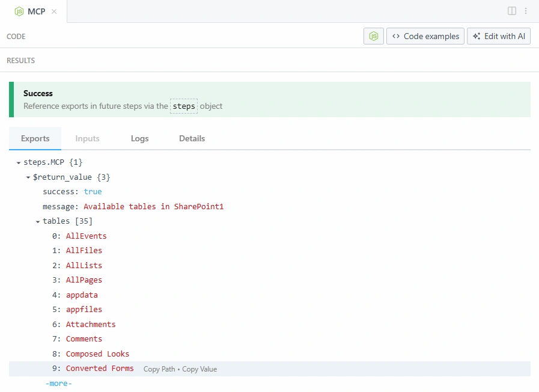Click the Node.js icon in MCP tab
Image resolution: width=539 pixels, height=392 pixels.
pyautogui.click(x=19, y=11)
